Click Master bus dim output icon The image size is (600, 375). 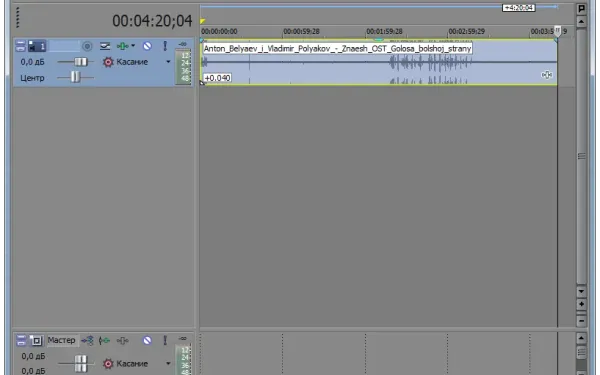(122, 340)
